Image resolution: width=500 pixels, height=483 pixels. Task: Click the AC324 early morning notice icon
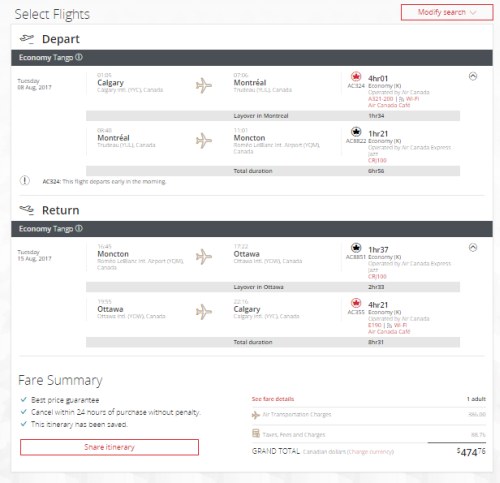point(25,181)
